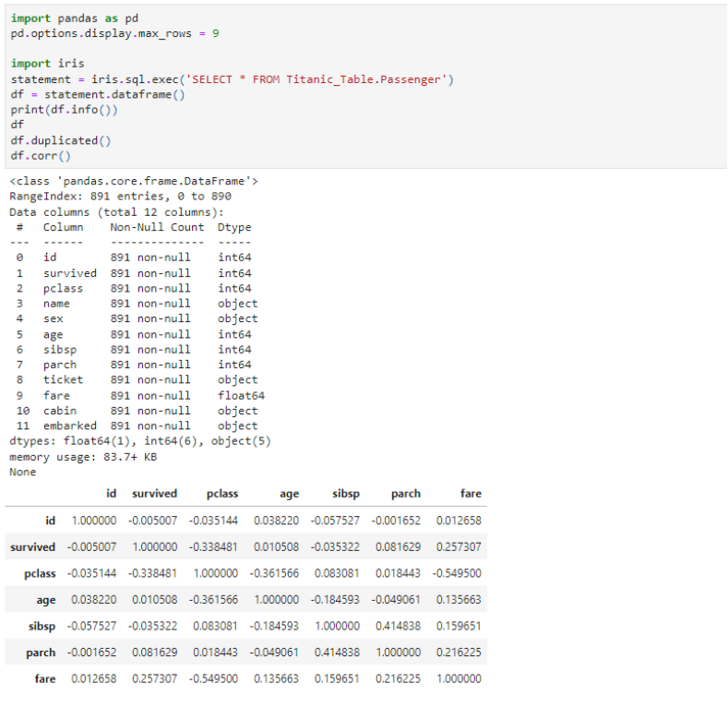Select the 'survived' column header in correlation table
This screenshot has height=707, width=728.
(x=154, y=494)
